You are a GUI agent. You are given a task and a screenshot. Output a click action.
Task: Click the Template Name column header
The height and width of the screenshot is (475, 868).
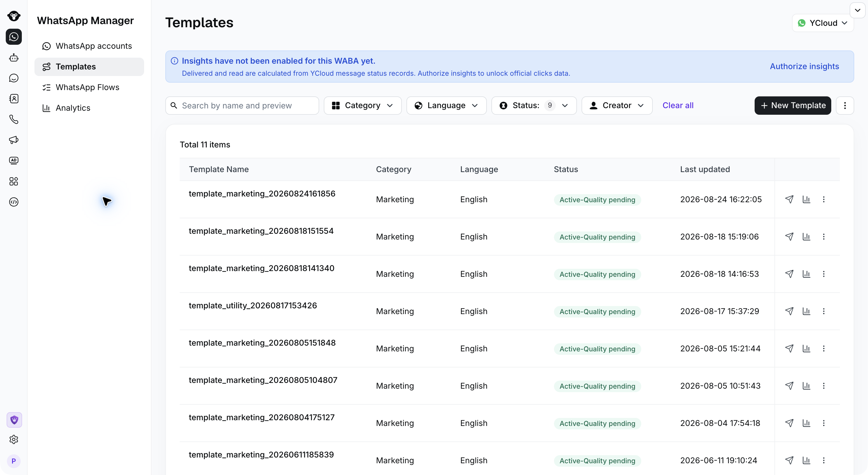click(219, 169)
